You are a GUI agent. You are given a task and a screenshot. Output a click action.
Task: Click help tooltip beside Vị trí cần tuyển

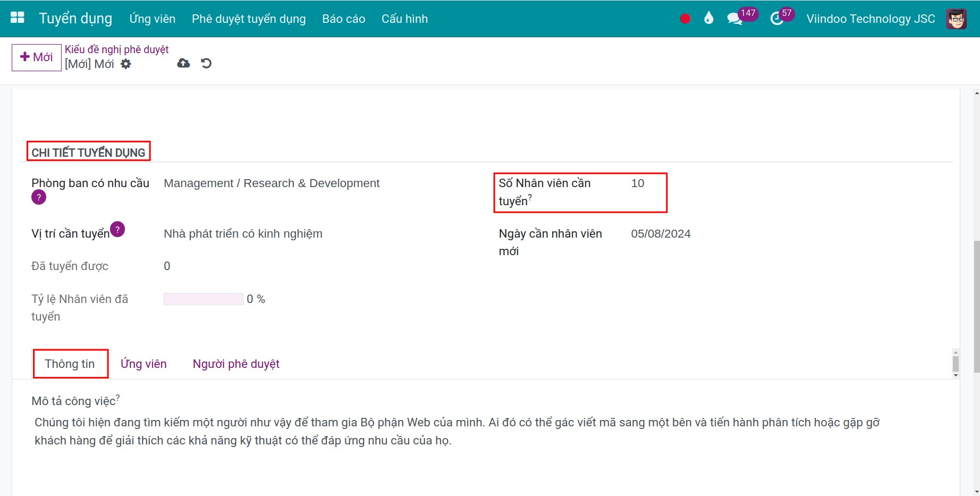point(117,229)
